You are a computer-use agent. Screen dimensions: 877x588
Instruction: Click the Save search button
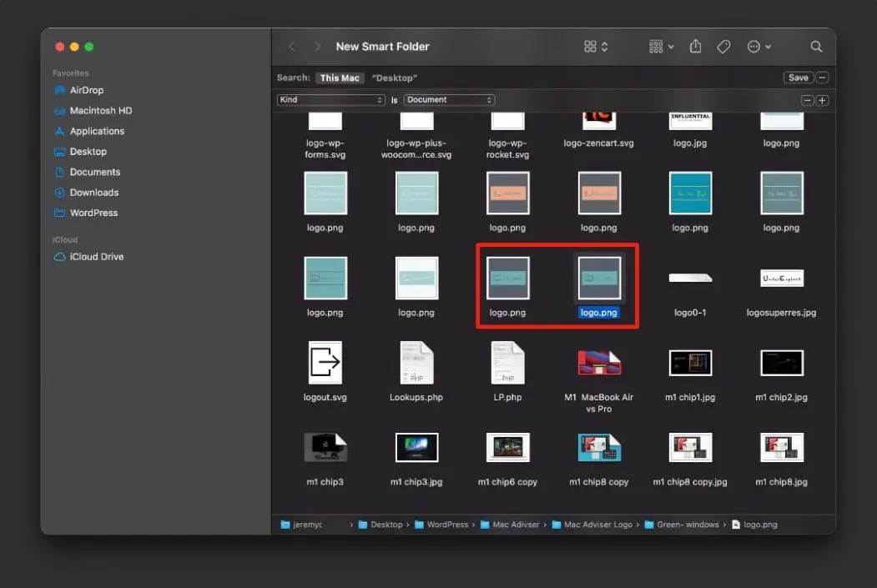(799, 77)
